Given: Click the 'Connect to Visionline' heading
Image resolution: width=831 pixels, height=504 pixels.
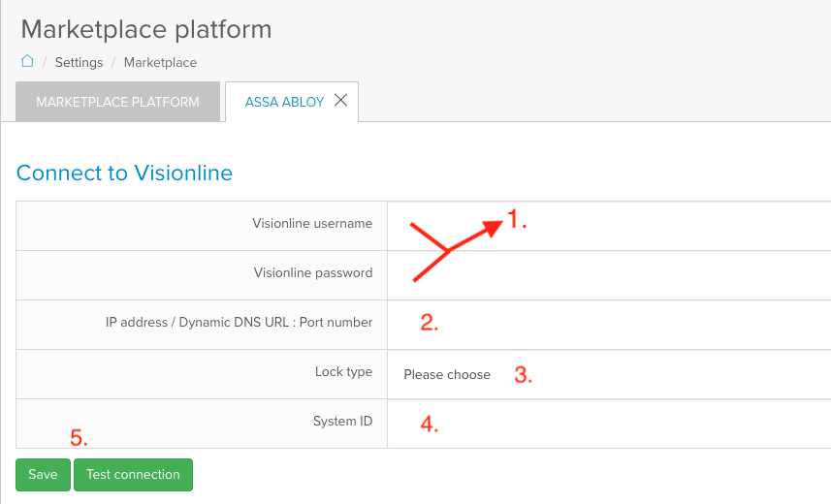Looking at the screenshot, I should point(124,173).
